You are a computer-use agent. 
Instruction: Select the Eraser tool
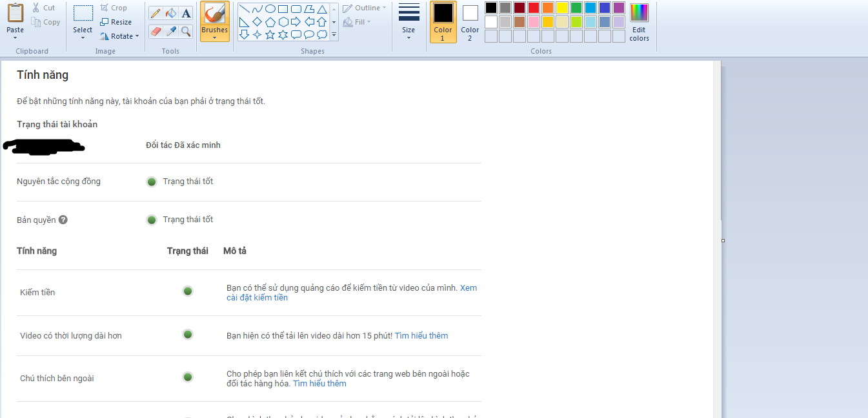point(156,31)
